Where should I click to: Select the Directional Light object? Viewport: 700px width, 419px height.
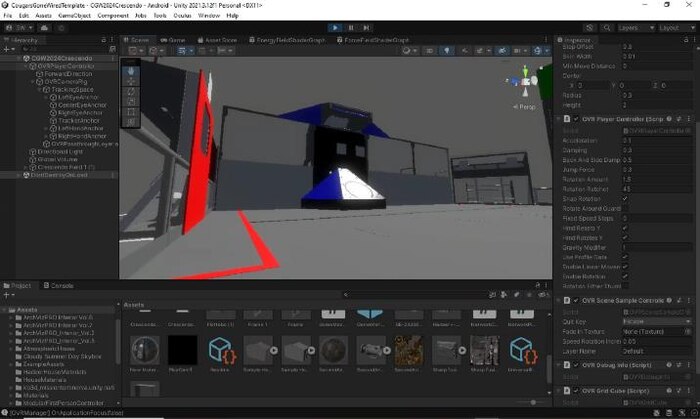(57, 151)
